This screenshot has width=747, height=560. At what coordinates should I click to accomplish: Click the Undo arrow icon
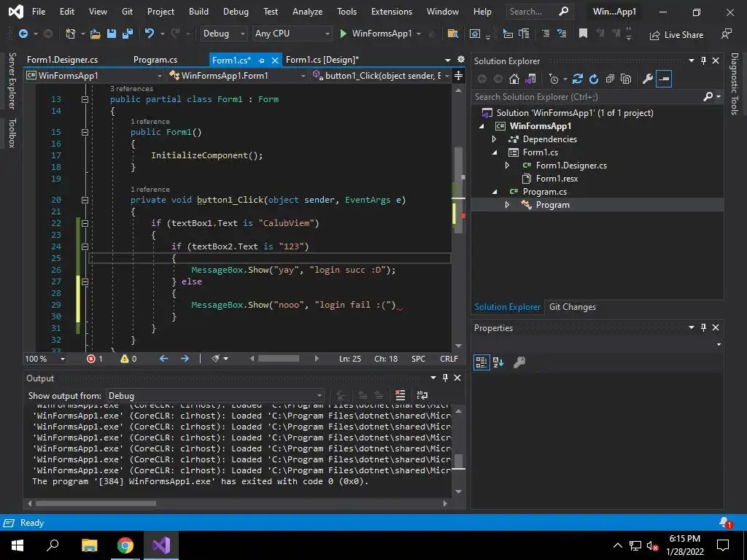[150, 34]
